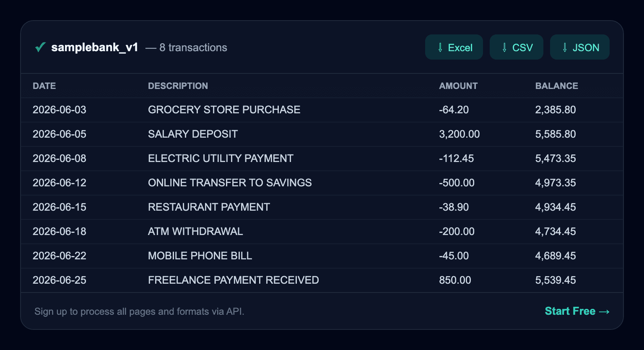Click the green checkmark icon beside samplebank_v1
Viewport: 644px width, 350px height.
click(x=40, y=47)
